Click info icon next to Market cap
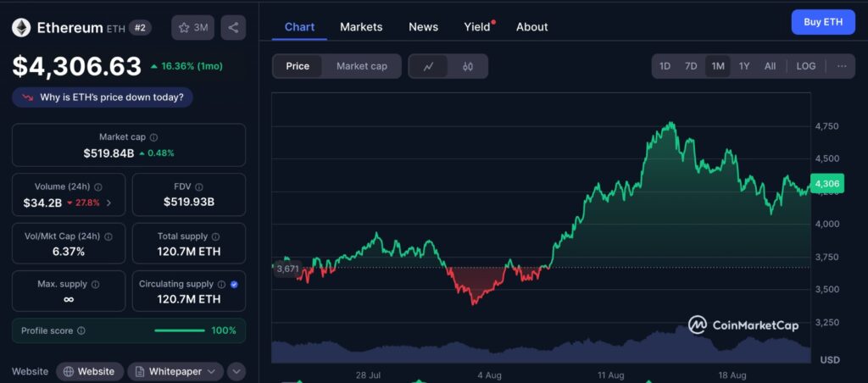Viewport: 868px width, 383px height. 154,136
